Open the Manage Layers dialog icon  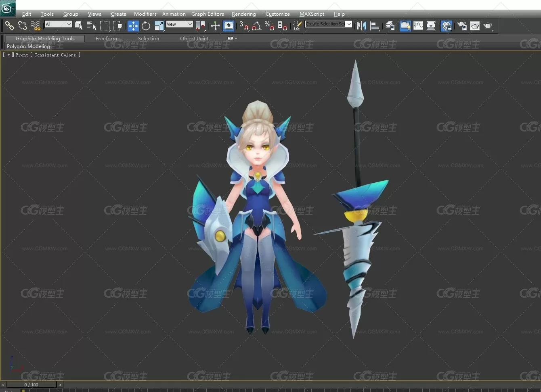(390, 26)
